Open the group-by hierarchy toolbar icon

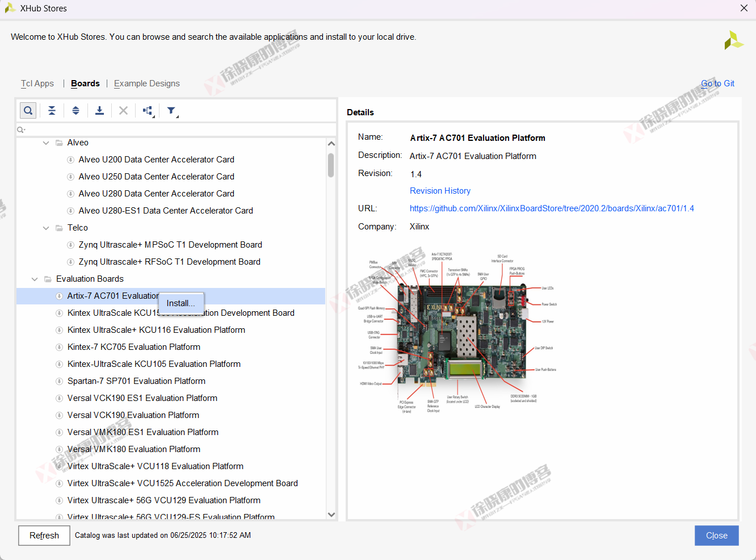coord(148,111)
